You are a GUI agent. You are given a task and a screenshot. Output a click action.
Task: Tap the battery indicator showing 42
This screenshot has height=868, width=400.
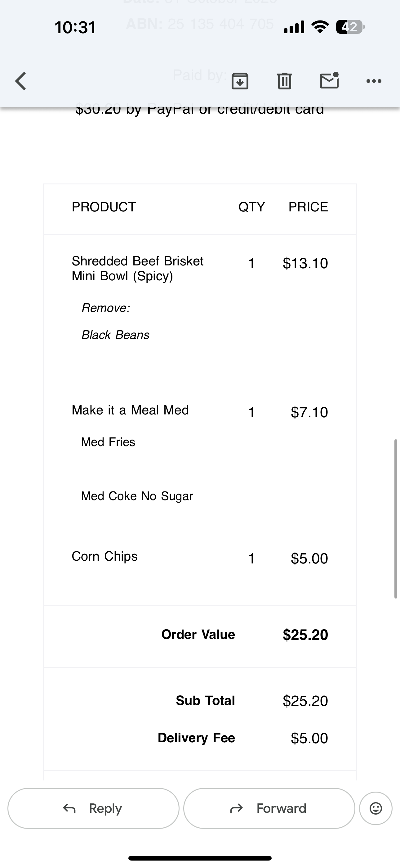tap(349, 27)
